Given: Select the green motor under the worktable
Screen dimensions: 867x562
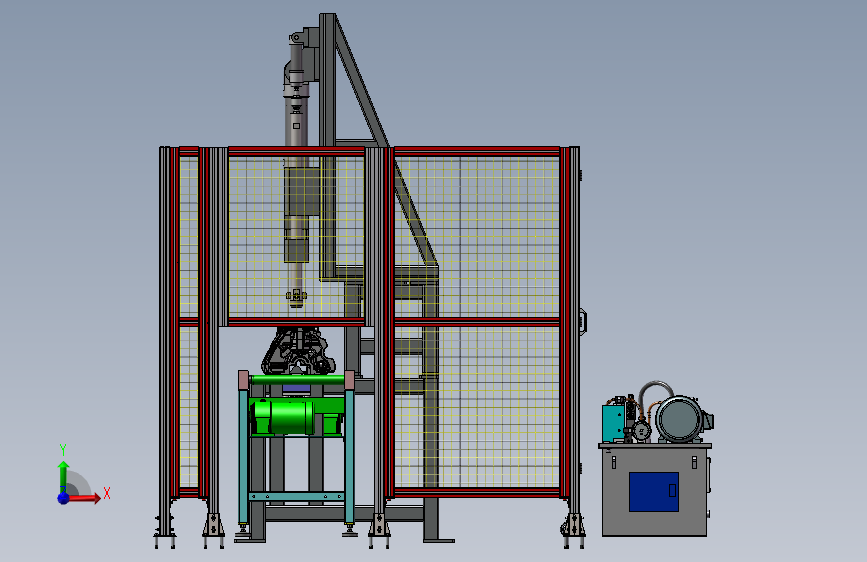Looking at the screenshot, I should [283, 417].
